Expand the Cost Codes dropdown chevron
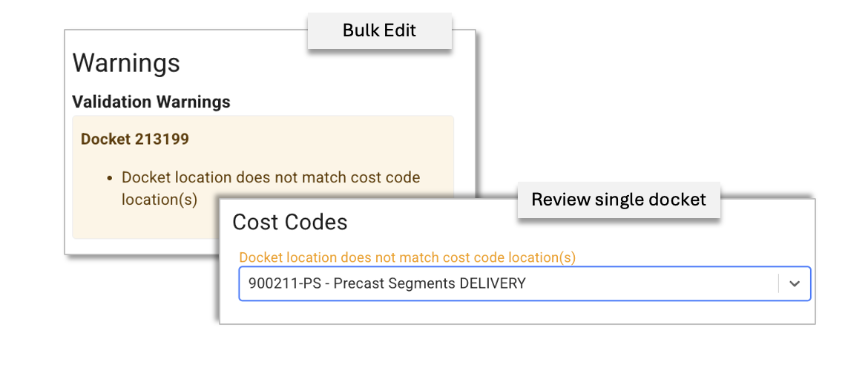This screenshot has width=868, height=365. pos(795,283)
